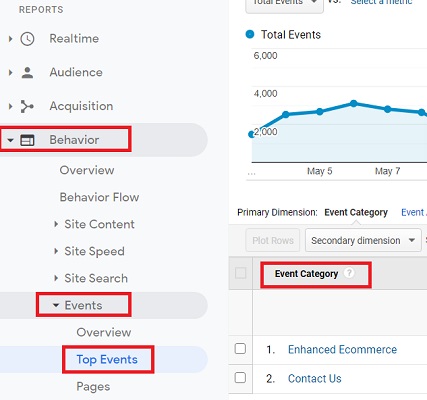Check the Enhanced Ecommerce row checkbox

[x=240, y=349]
